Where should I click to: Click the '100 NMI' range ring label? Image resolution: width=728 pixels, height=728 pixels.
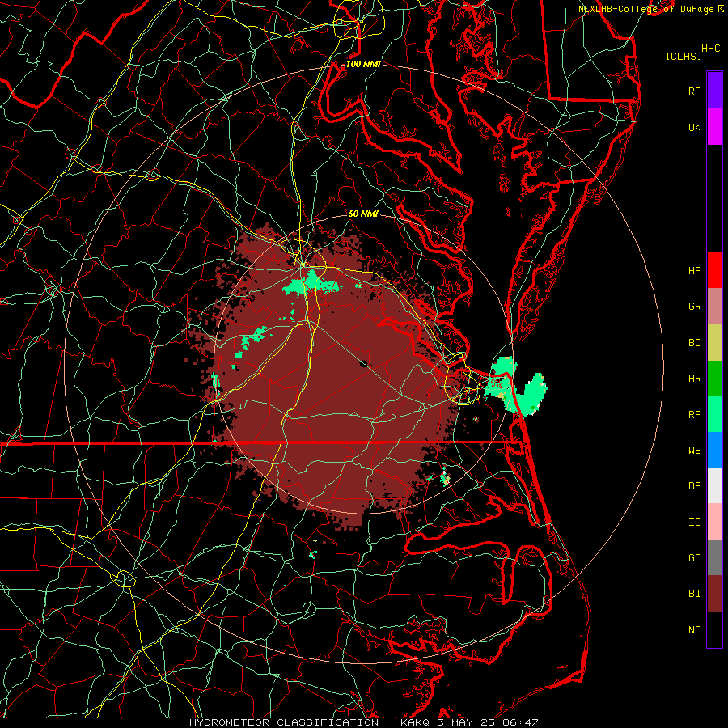[363, 64]
